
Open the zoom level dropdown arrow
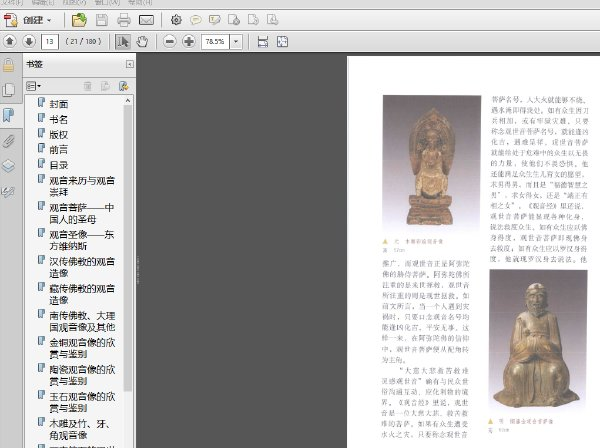(x=236, y=41)
